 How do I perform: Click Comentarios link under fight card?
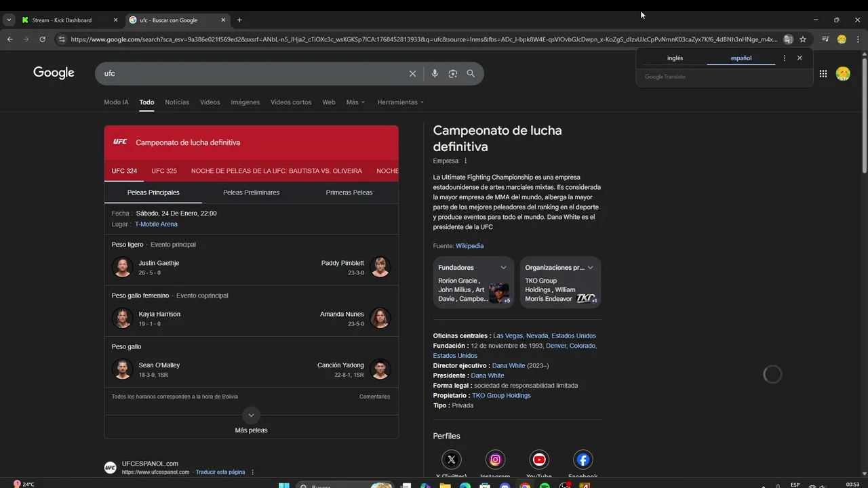pyautogui.click(x=374, y=396)
